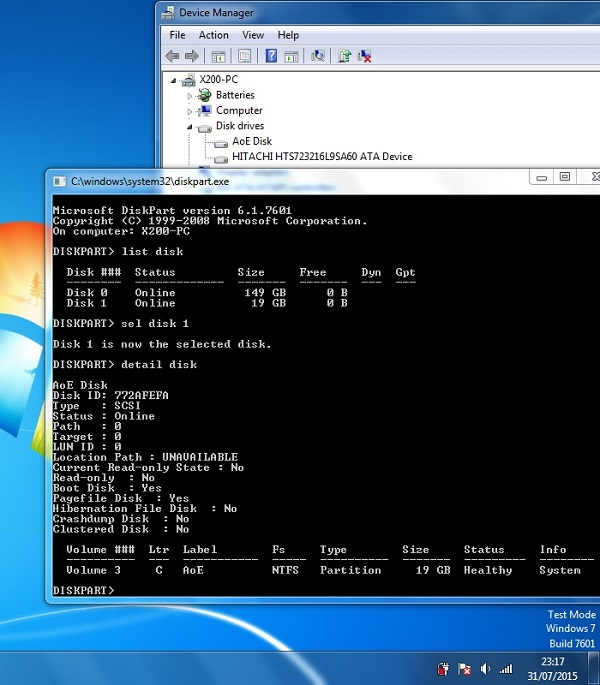This screenshot has height=685, width=600.
Task: Click the 'Boot Disk : Yes' line
Action: click(x=107, y=488)
